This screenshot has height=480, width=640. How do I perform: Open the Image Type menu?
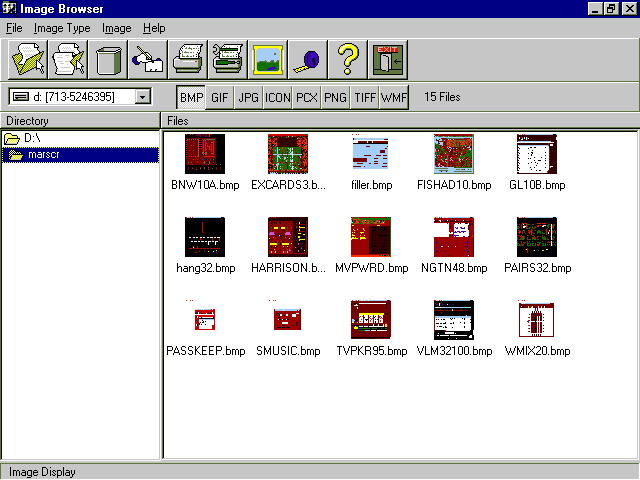coord(62,28)
